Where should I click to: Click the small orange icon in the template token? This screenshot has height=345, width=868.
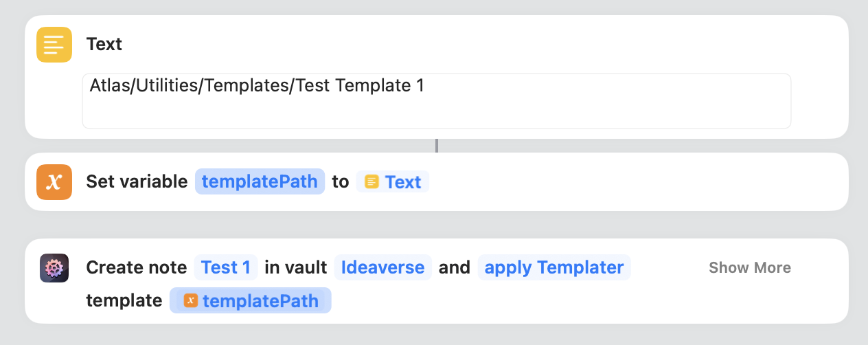pyautogui.click(x=191, y=301)
